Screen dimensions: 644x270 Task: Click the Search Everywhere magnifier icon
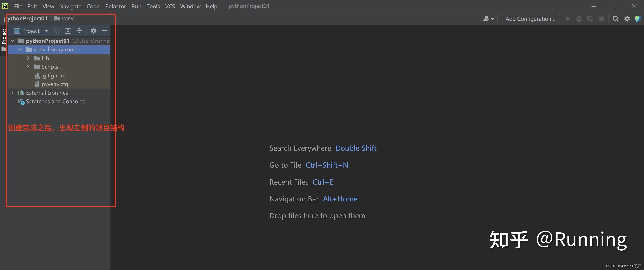(616, 19)
